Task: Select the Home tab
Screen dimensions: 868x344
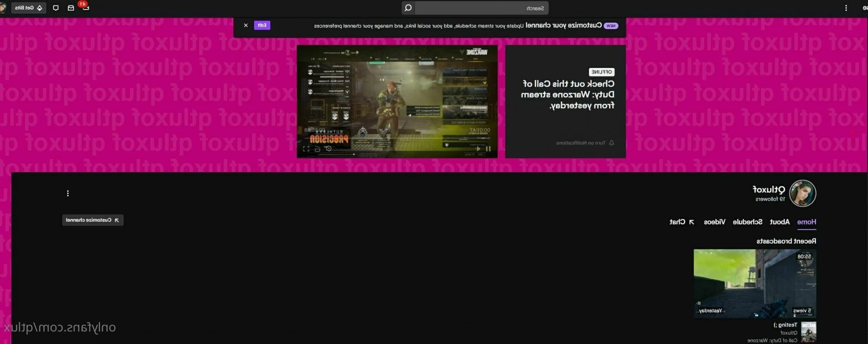Action: click(807, 222)
